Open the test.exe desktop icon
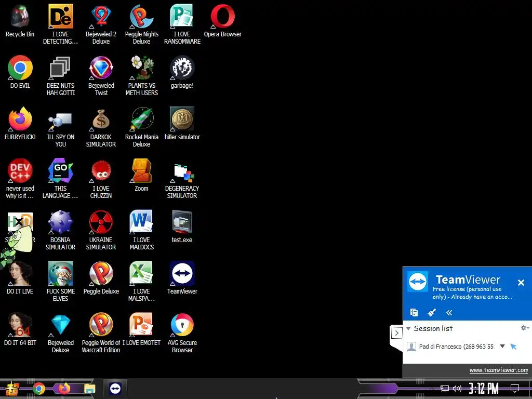The width and height of the screenshot is (532, 399). click(x=182, y=227)
